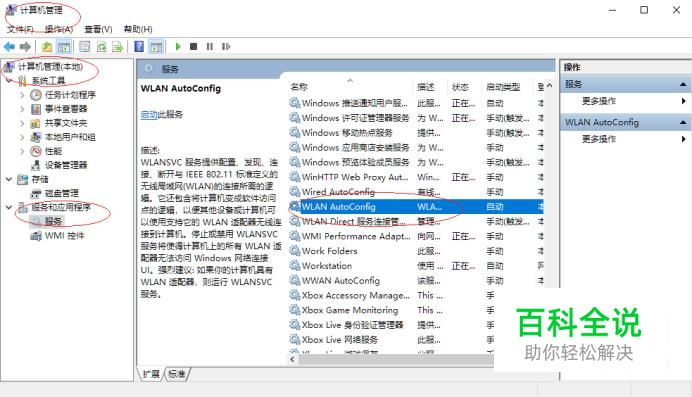Open the 帮助(H) menu

(138, 29)
